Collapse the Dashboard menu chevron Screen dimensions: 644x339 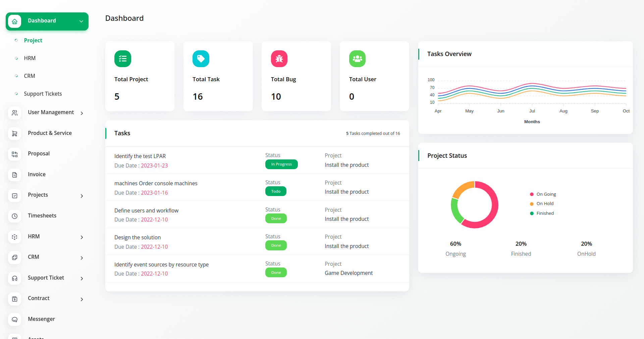click(x=81, y=21)
